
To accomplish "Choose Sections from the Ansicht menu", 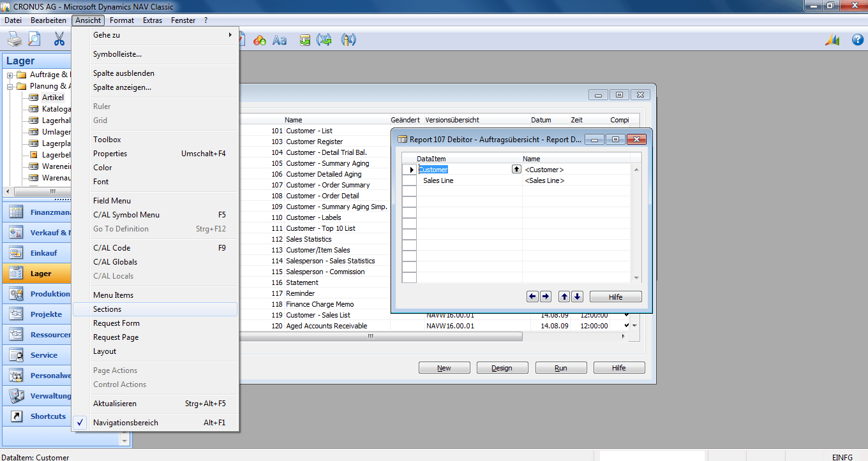I will pyautogui.click(x=156, y=309).
